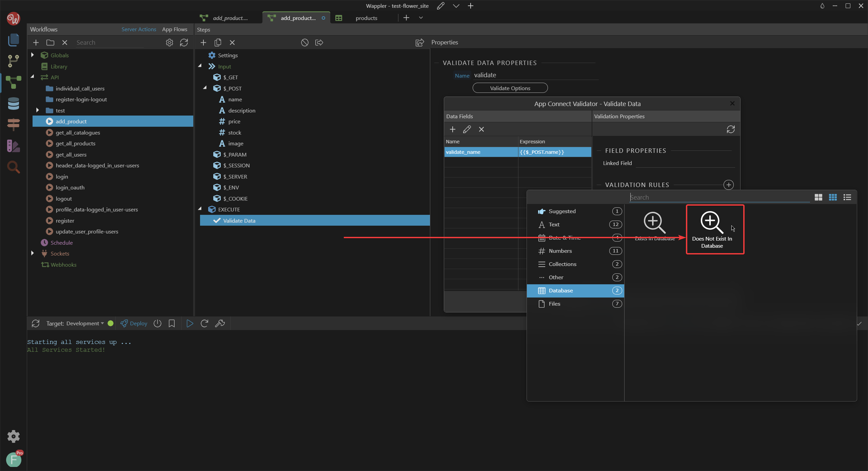Duplicate the selected step
The height and width of the screenshot is (471, 868).
click(218, 42)
